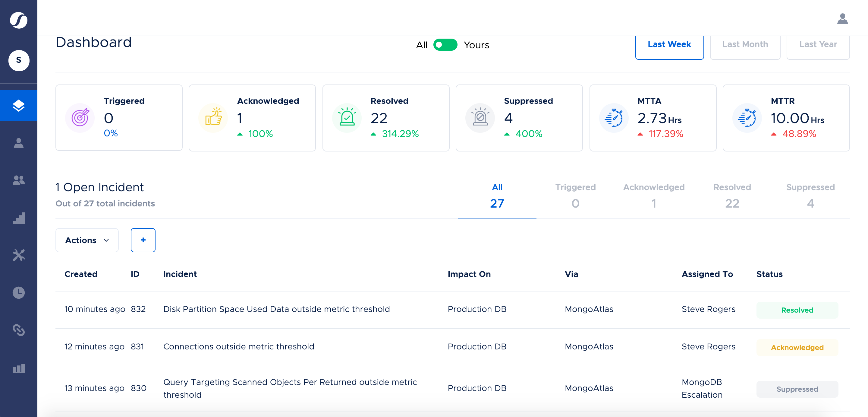Click the Impact On column header
Viewport: 868px width, 417px height.
(x=469, y=274)
